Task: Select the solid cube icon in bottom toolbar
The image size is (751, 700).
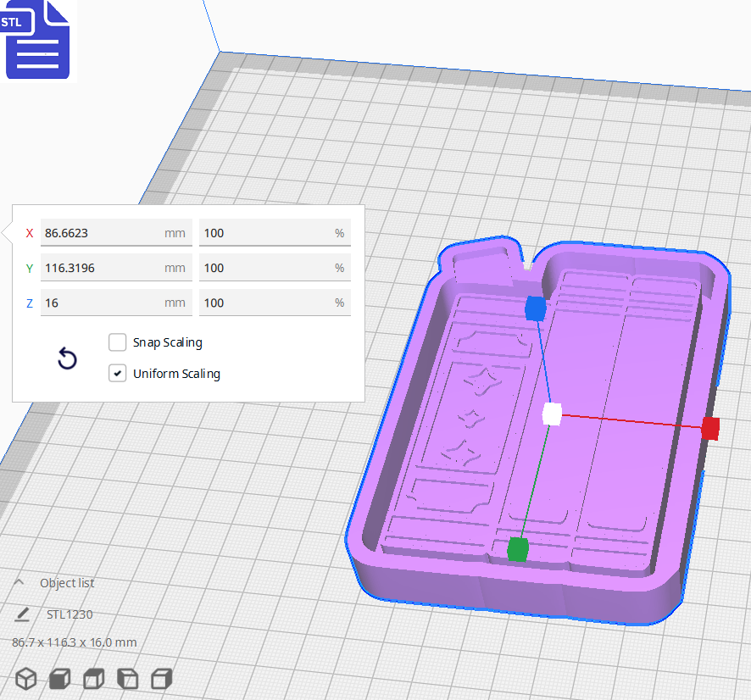Action: point(58,678)
